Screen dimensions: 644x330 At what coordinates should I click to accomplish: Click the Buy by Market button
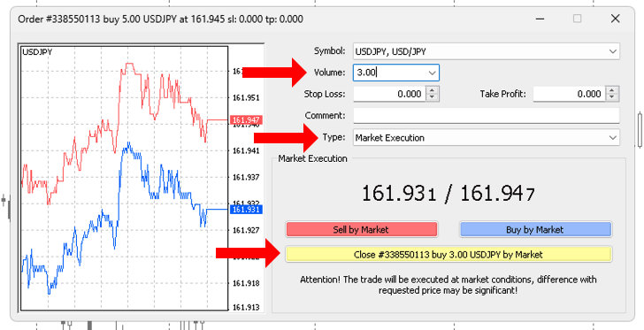pyautogui.click(x=535, y=229)
